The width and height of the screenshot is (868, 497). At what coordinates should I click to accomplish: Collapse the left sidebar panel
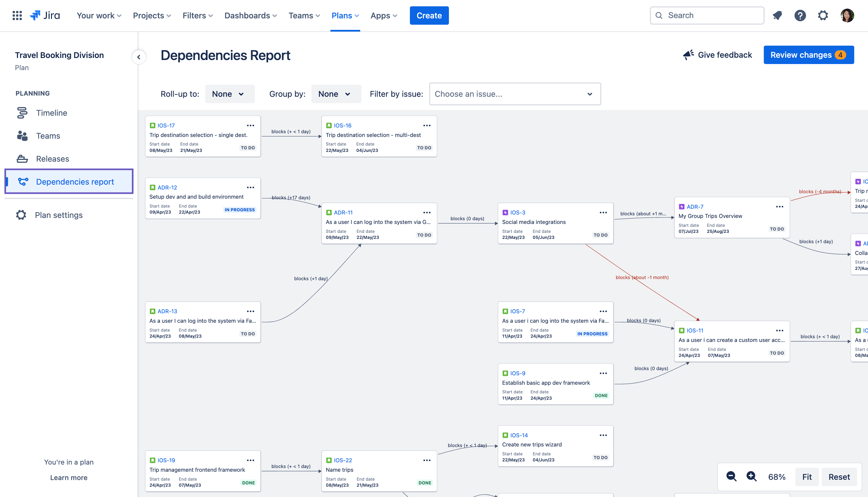coord(138,56)
